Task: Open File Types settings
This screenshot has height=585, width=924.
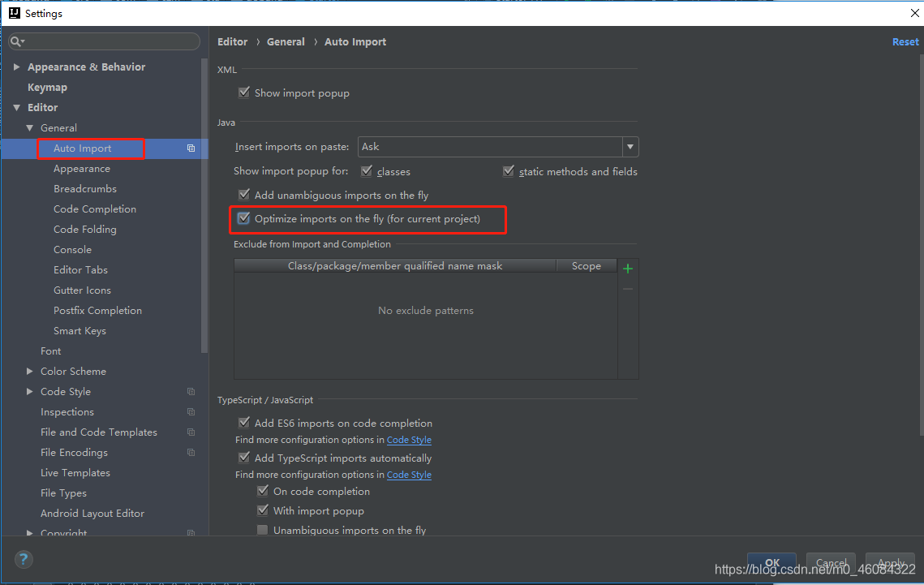Action: point(63,493)
